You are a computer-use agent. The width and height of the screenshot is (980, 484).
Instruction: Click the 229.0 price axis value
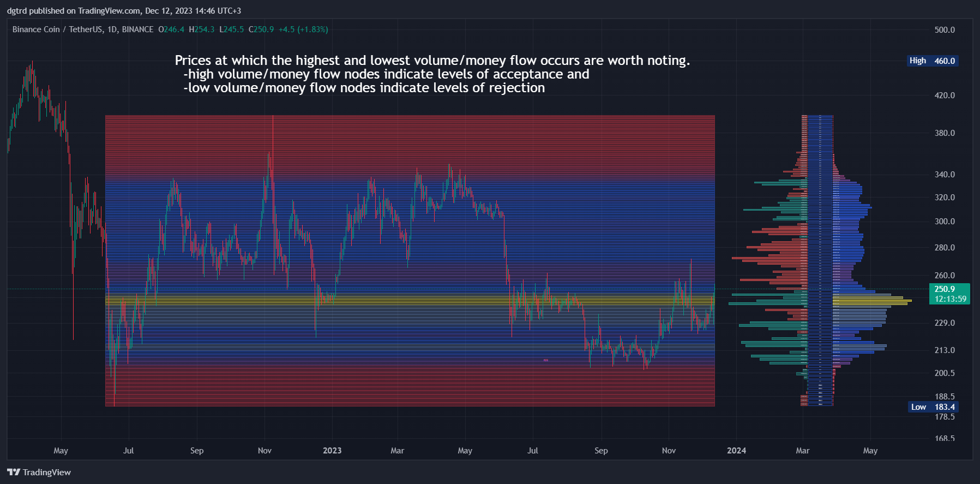coord(945,323)
